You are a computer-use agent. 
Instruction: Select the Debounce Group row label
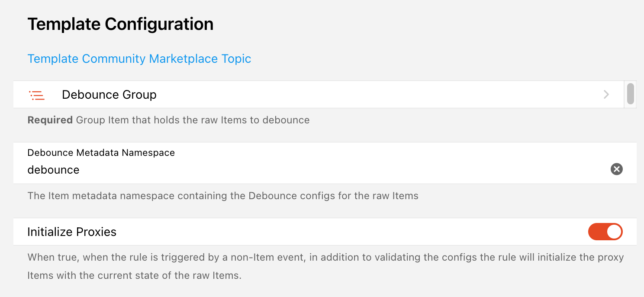point(109,95)
